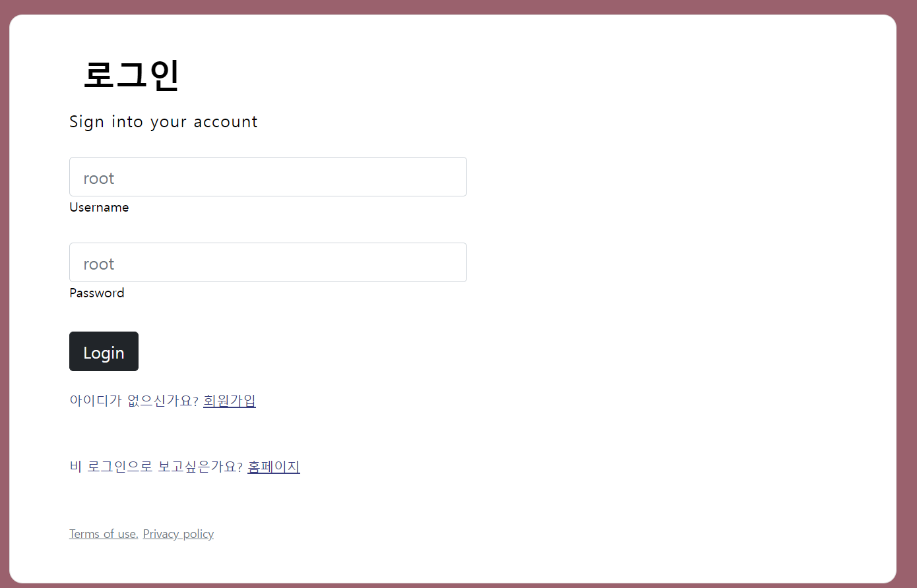Click the dark Login button
The image size is (917, 588).
point(104,351)
